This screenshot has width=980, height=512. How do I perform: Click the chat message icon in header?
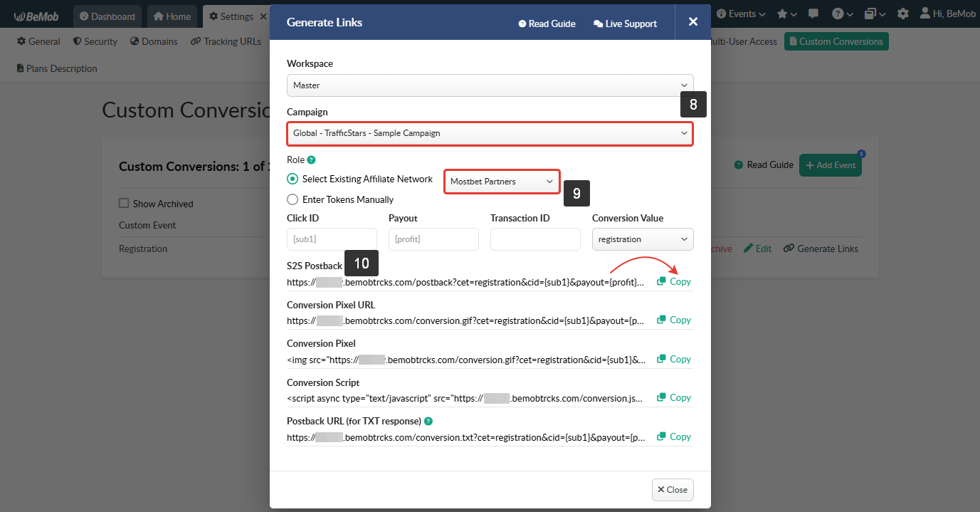(x=813, y=14)
